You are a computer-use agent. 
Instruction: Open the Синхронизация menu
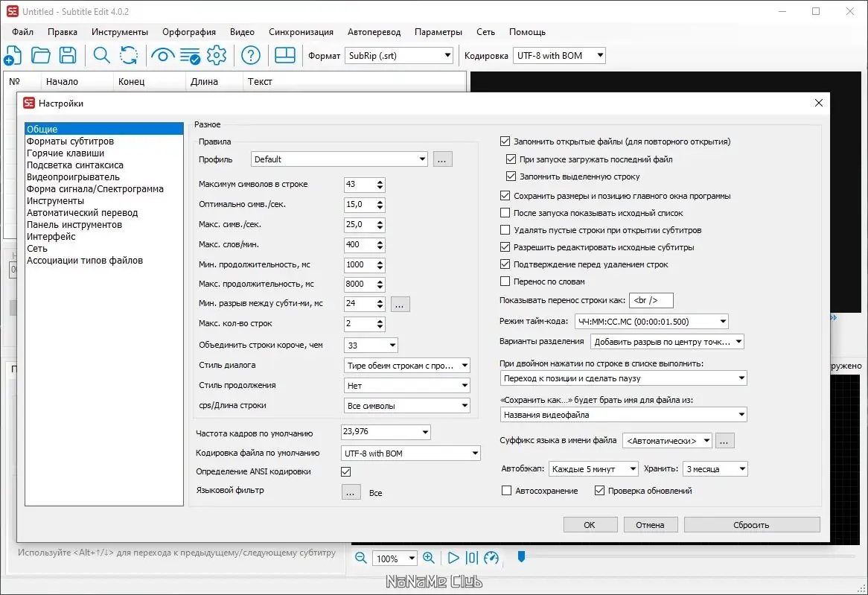point(301,32)
